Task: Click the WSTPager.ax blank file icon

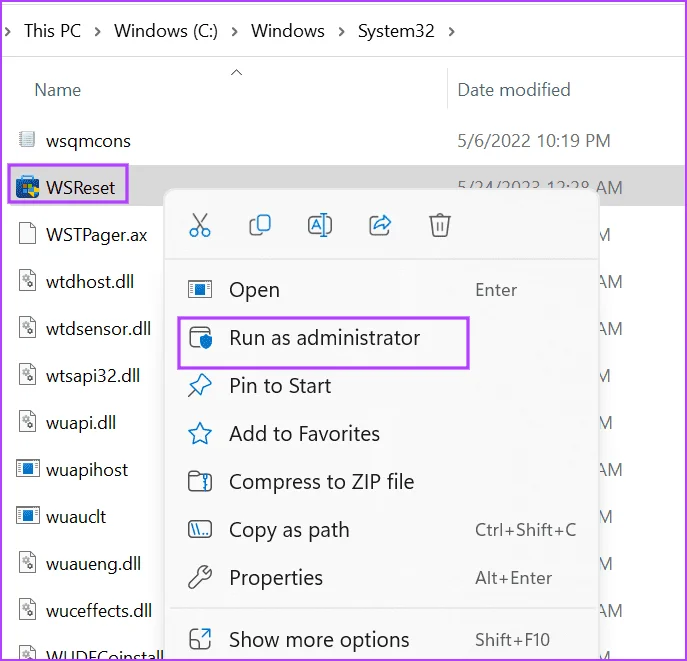Action: coord(27,233)
